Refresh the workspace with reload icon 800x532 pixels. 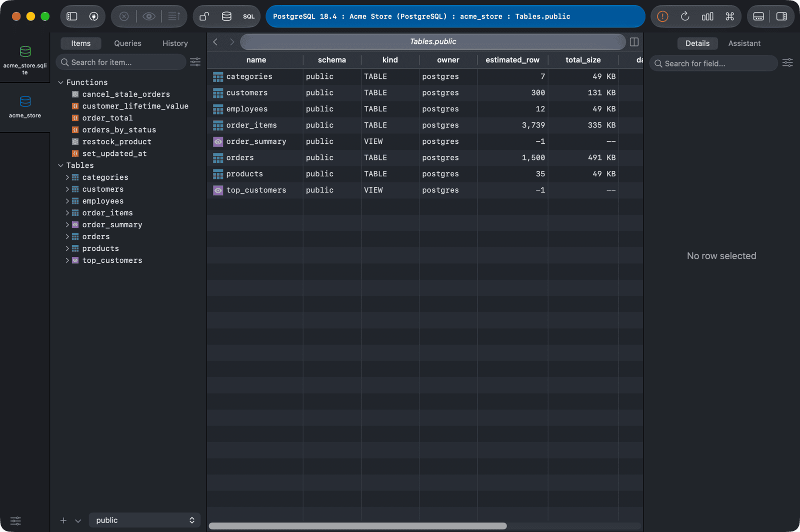pos(685,16)
